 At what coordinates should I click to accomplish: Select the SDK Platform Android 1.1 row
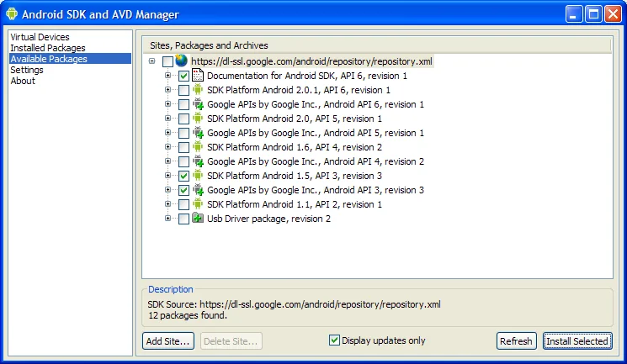(x=295, y=204)
